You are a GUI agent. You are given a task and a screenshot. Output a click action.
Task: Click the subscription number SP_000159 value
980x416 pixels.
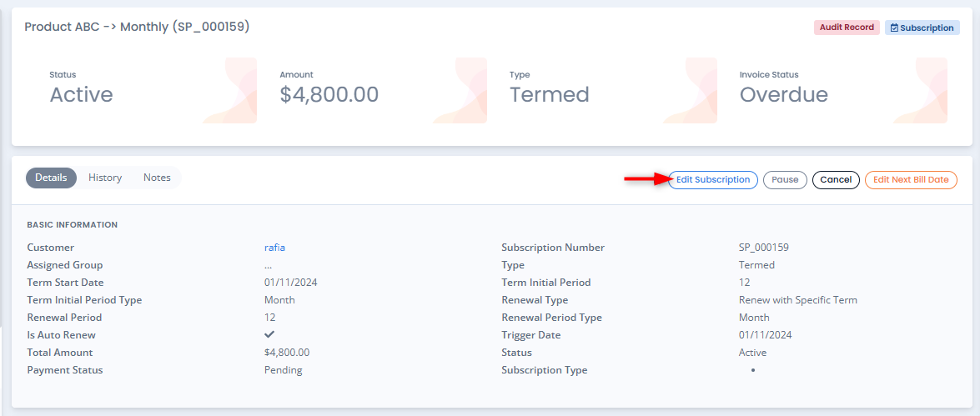764,248
